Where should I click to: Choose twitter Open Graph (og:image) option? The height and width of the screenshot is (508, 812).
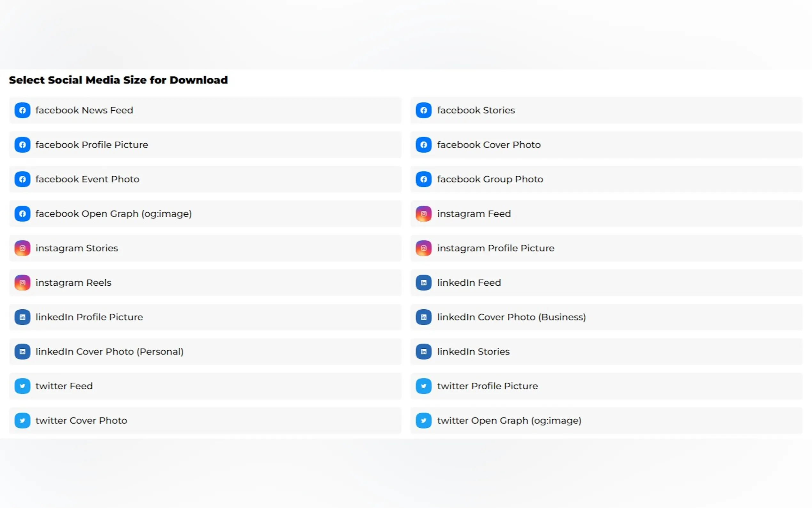pyautogui.click(x=509, y=421)
